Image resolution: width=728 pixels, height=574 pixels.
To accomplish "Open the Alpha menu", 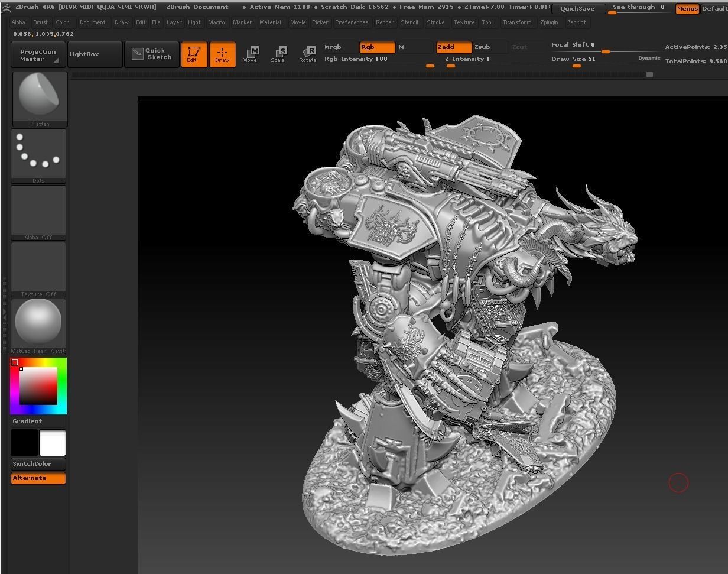I will 18,22.
